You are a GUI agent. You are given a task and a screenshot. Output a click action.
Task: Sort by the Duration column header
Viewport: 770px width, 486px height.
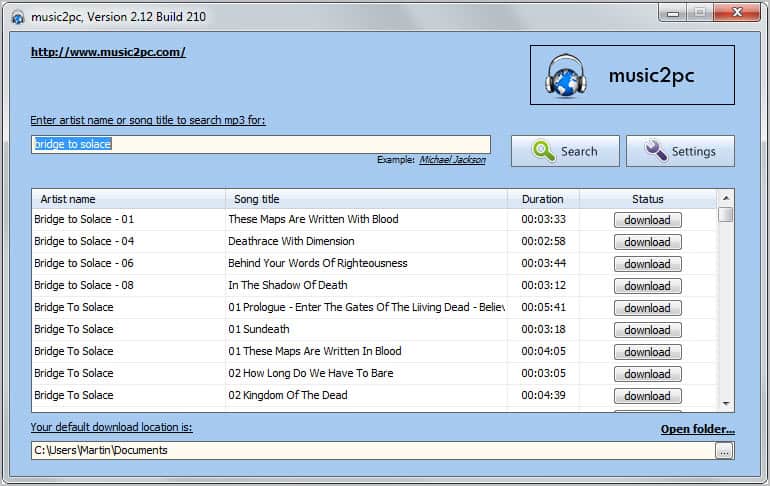[x=543, y=199]
